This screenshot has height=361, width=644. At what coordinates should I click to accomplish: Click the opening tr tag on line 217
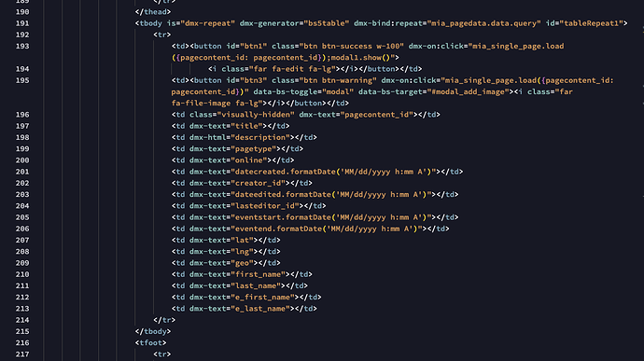click(x=162, y=354)
